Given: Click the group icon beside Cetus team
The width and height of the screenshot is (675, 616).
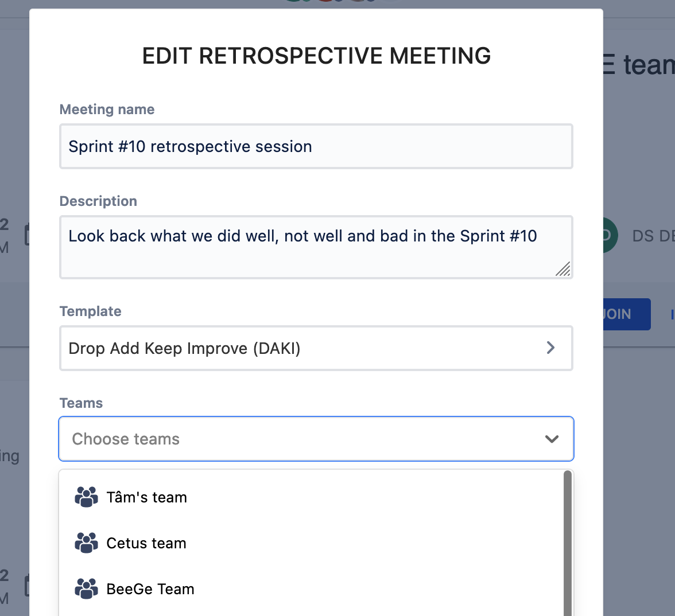Looking at the screenshot, I should pos(86,543).
